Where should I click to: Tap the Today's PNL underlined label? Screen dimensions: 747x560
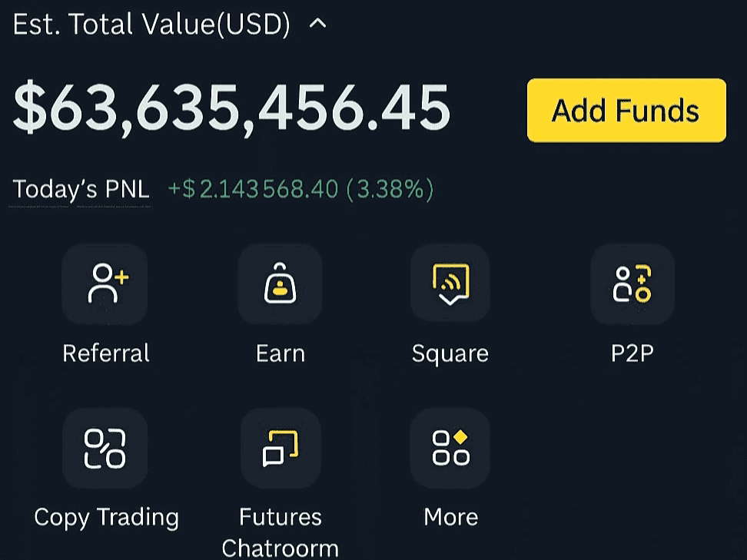pos(81,190)
